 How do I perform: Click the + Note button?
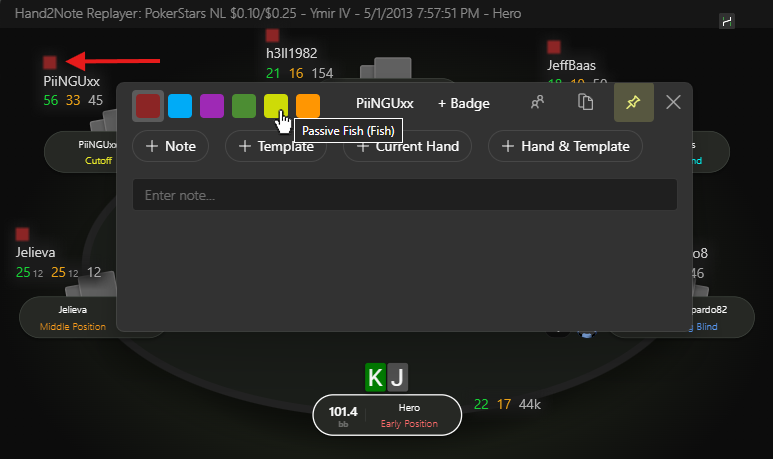[171, 146]
